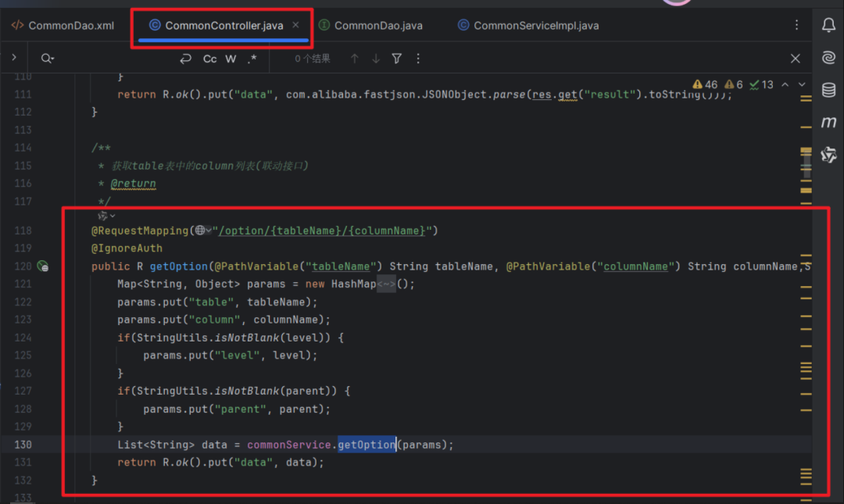
Task: Click the search text input field
Action: [x=116, y=58]
